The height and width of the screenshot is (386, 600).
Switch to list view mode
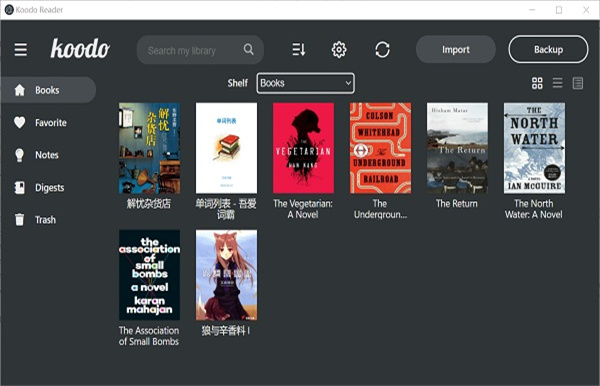click(x=558, y=83)
